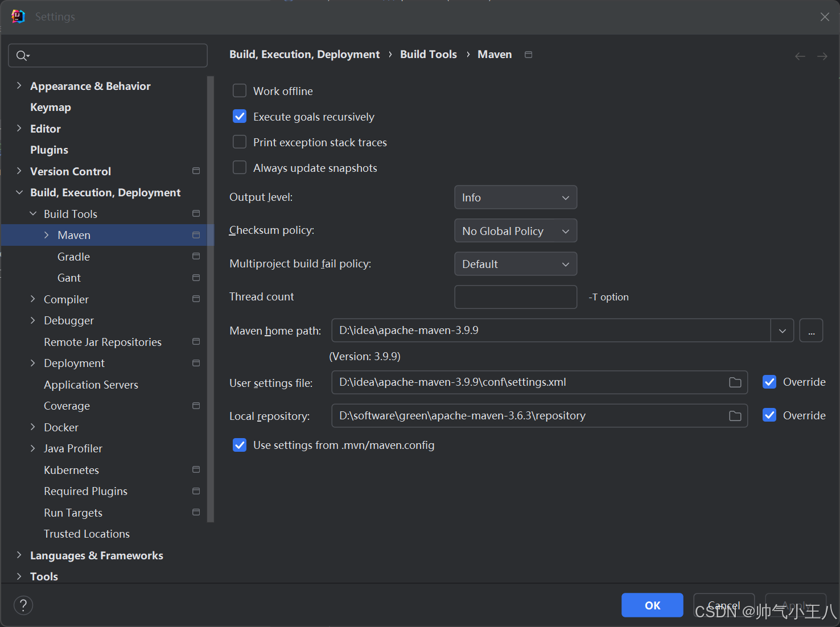Click the Maven breadcrumb item
840x627 pixels.
click(x=495, y=54)
